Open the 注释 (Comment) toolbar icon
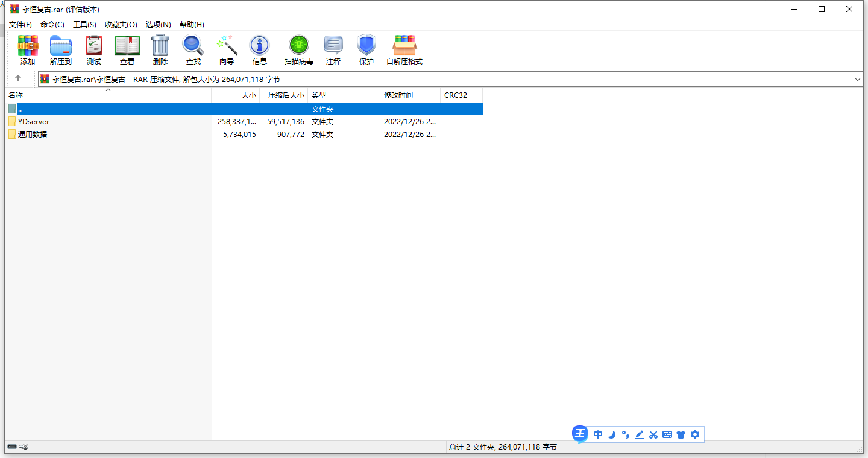The image size is (868, 458). click(x=333, y=46)
